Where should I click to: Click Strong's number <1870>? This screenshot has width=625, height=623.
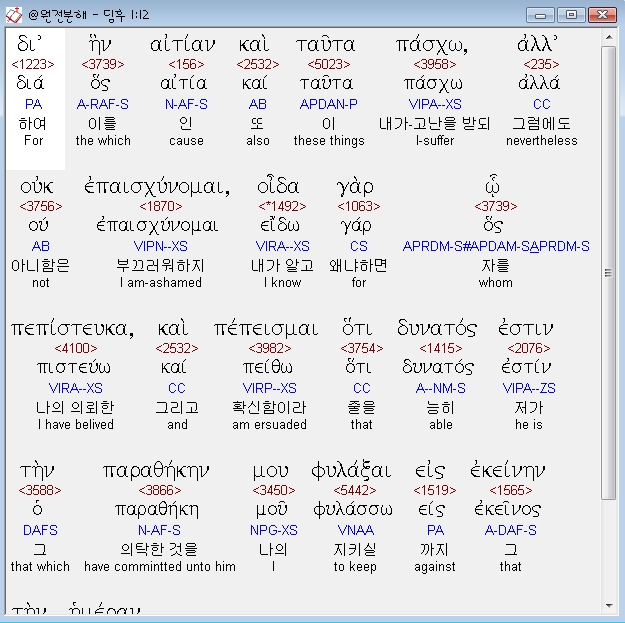tap(161, 206)
